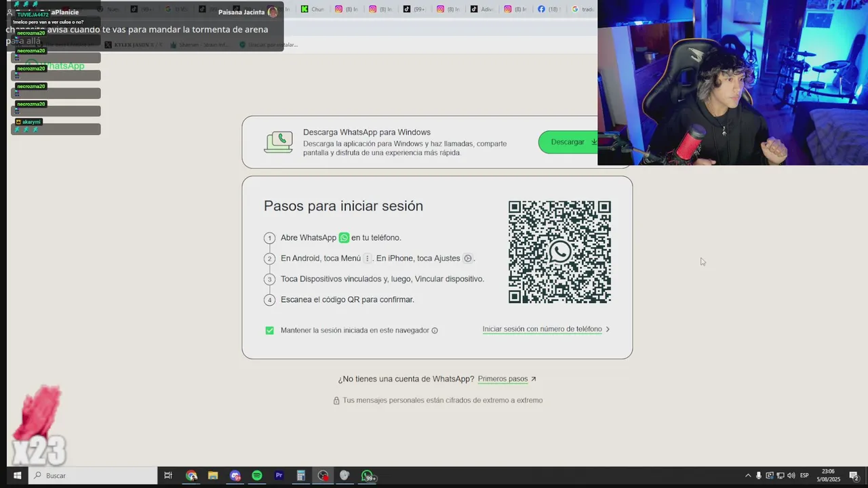Screen dimensions: 868x488
Task: Uncheck 'Mantener la sesión iniciada en este navegador'
Action: pos(269,330)
